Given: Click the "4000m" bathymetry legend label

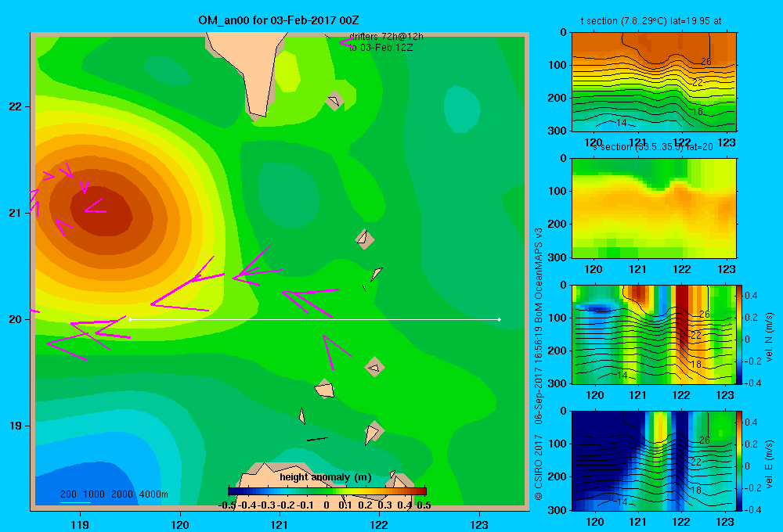Looking at the screenshot, I should pyautogui.click(x=153, y=494).
